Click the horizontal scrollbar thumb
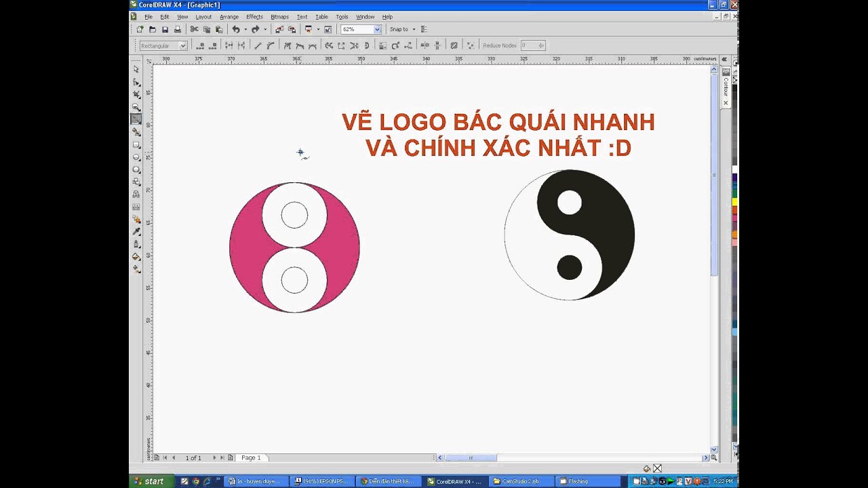This screenshot has width=868, height=488. point(471,457)
